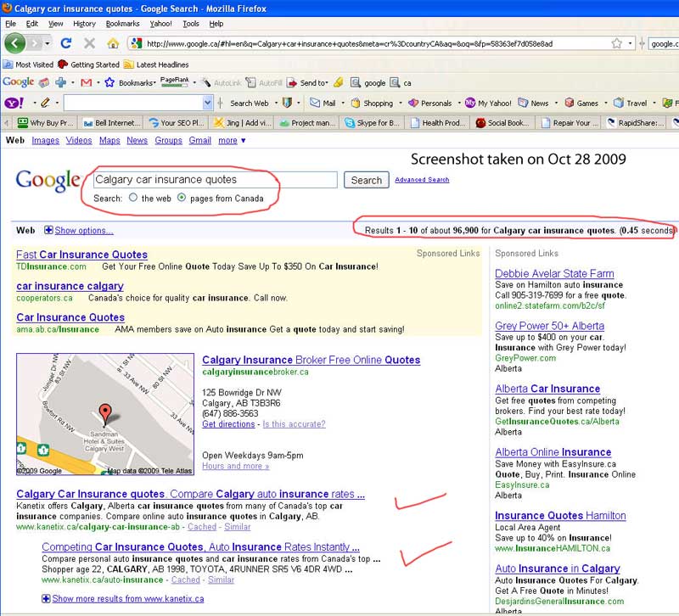Open 'Fast Car Insurance Quotes' sponsored link
Image resolution: width=679 pixels, height=616 pixels.
click(x=81, y=255)
